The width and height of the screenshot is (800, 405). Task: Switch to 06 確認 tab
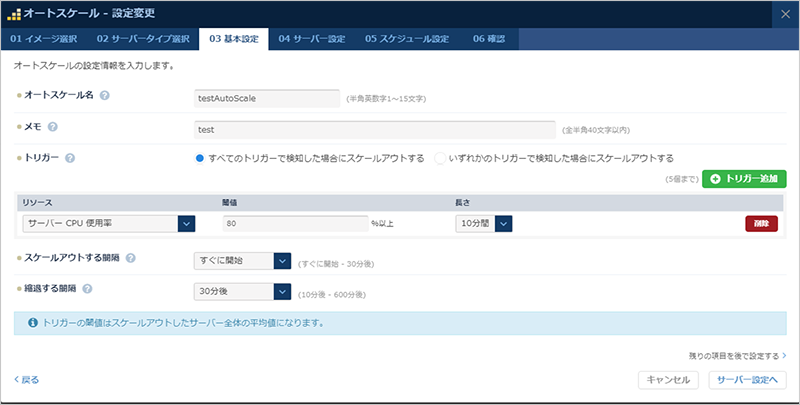(489, 39)
